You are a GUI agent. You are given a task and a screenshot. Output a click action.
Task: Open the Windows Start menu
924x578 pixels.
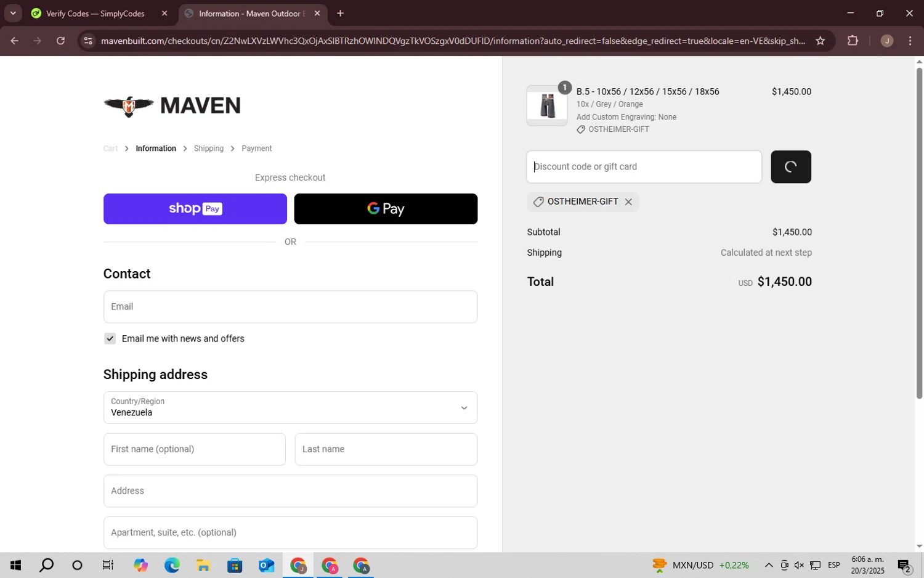(x=15, y=566)
